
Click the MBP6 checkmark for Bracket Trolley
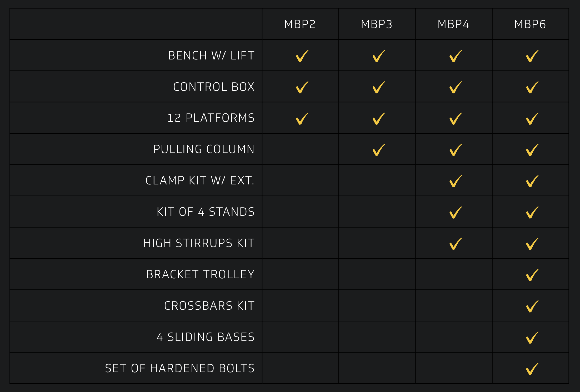pos(532,275)
